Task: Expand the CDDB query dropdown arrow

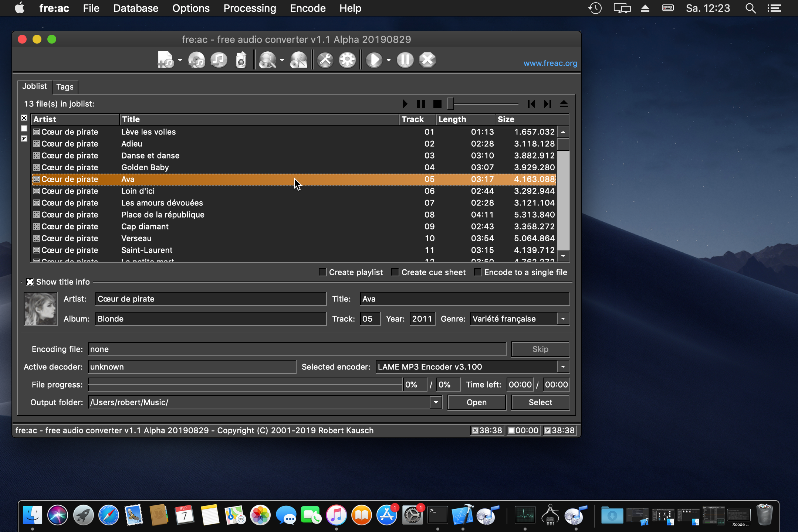Action: [x=282, y=60]
